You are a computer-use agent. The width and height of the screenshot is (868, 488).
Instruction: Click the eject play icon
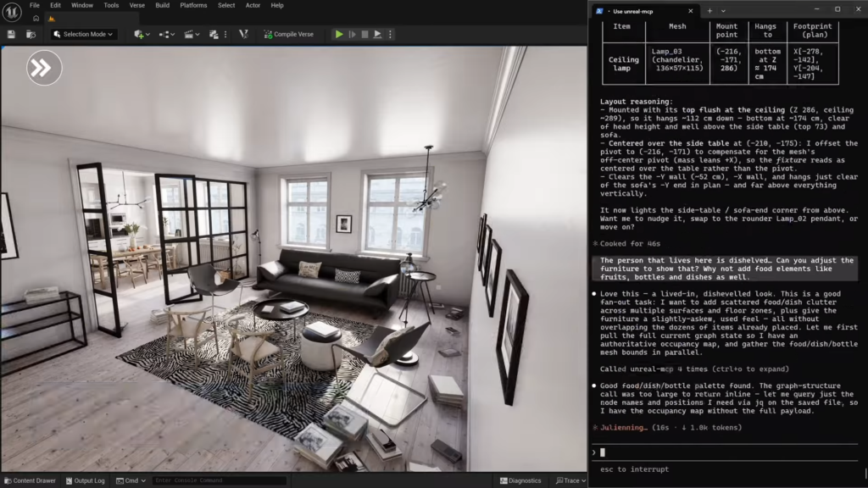click(x=377, y=34)
